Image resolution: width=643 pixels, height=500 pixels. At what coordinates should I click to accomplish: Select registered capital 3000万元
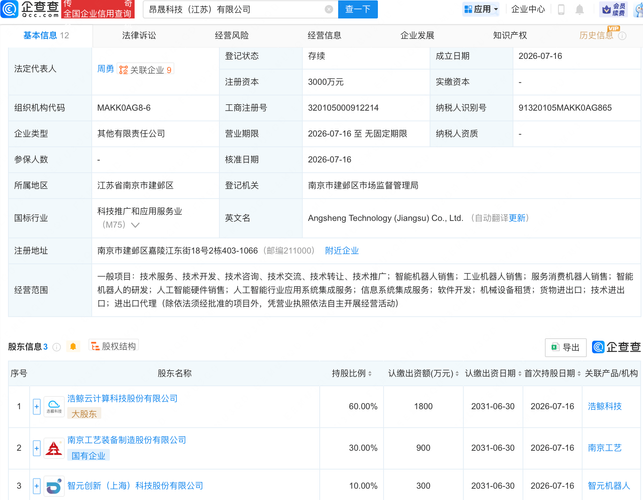(x=326, y=82)
